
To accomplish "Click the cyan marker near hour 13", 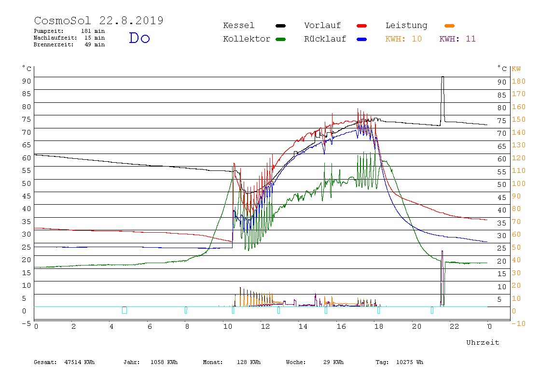I will click(279, 310).
